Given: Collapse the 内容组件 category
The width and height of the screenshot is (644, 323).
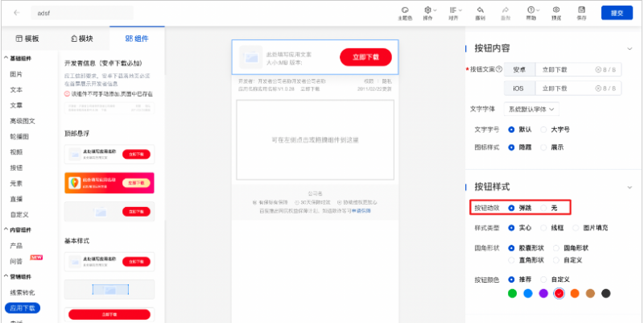Looking at the screenshot, I should (x=17, y=230).
